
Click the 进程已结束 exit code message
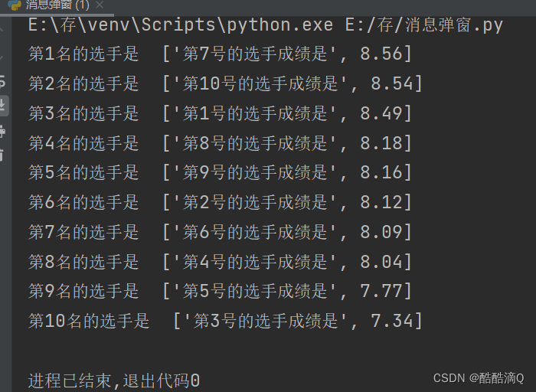coord(114,381)
